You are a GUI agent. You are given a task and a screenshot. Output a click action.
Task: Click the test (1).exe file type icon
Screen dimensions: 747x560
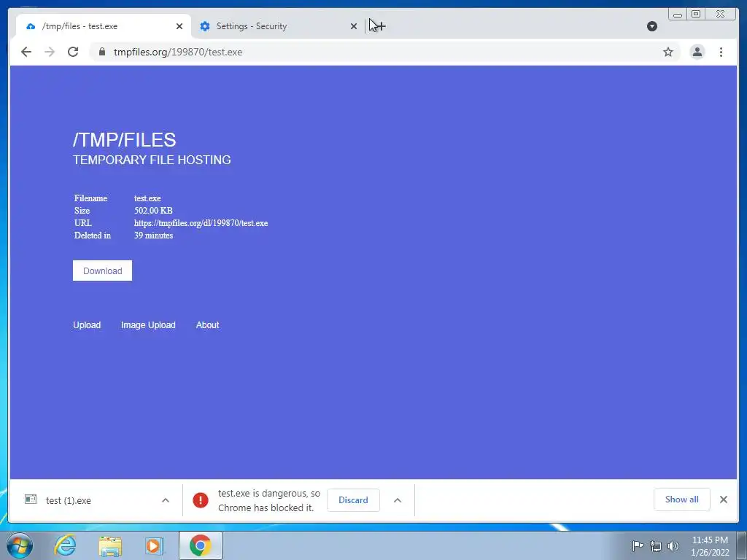[31, 499]
